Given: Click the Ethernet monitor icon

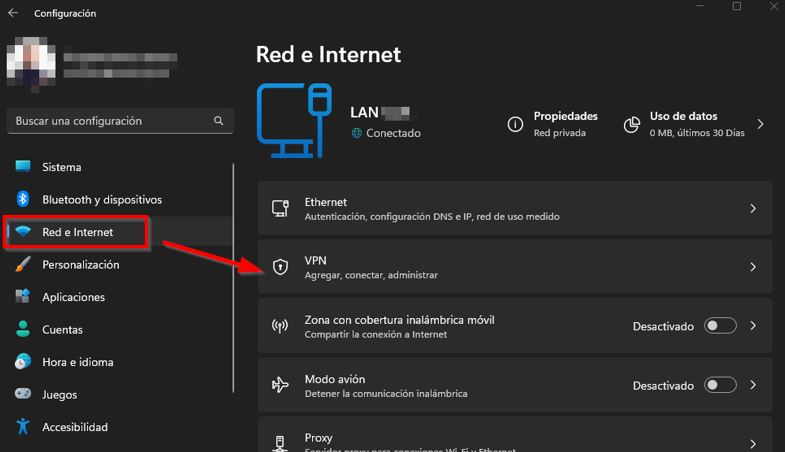Looking at the screenshot, I should (280, 208).
